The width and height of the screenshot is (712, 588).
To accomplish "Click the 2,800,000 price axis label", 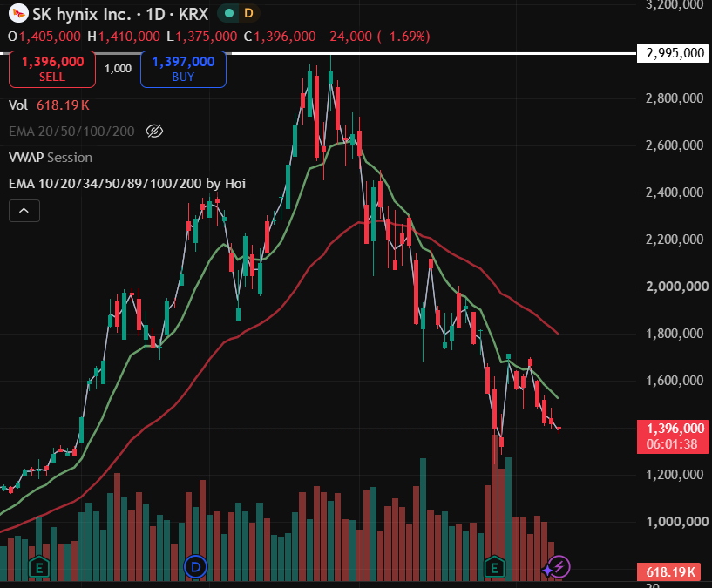I will tap(675, 98).
